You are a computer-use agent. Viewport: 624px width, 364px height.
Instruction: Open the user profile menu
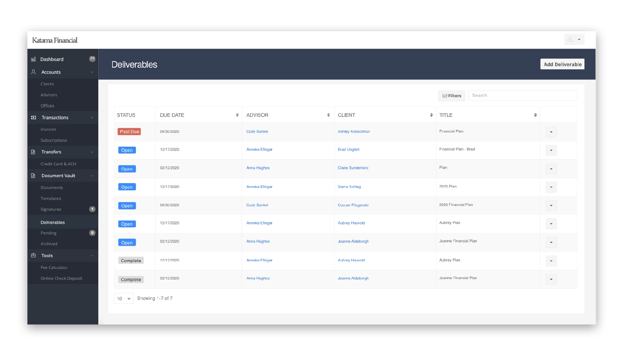coord(574,40)
